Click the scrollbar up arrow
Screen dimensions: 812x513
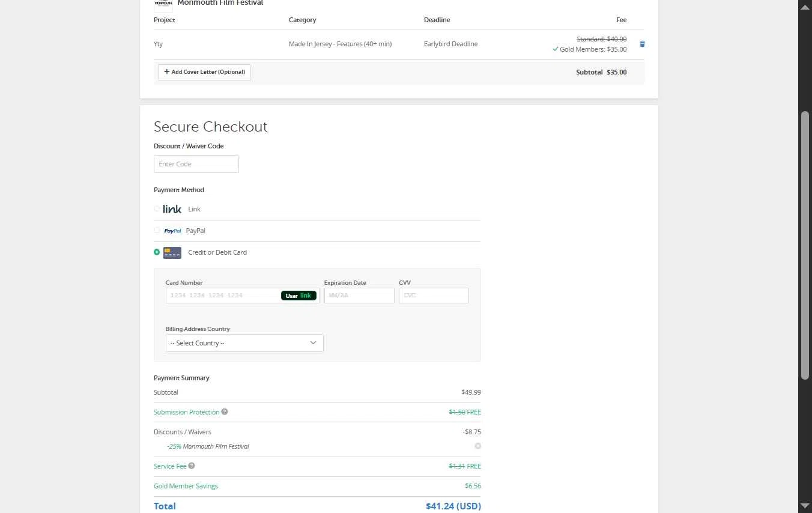(805, 7)
